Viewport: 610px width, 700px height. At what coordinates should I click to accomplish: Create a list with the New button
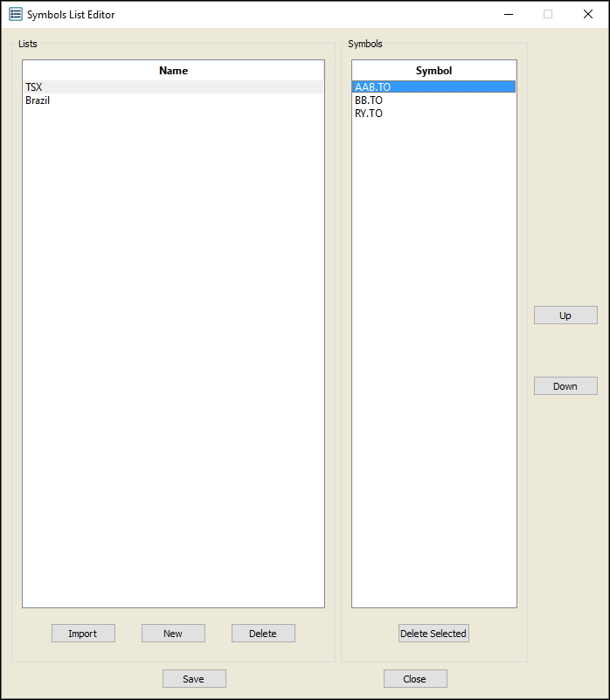[x=173, y=634]
